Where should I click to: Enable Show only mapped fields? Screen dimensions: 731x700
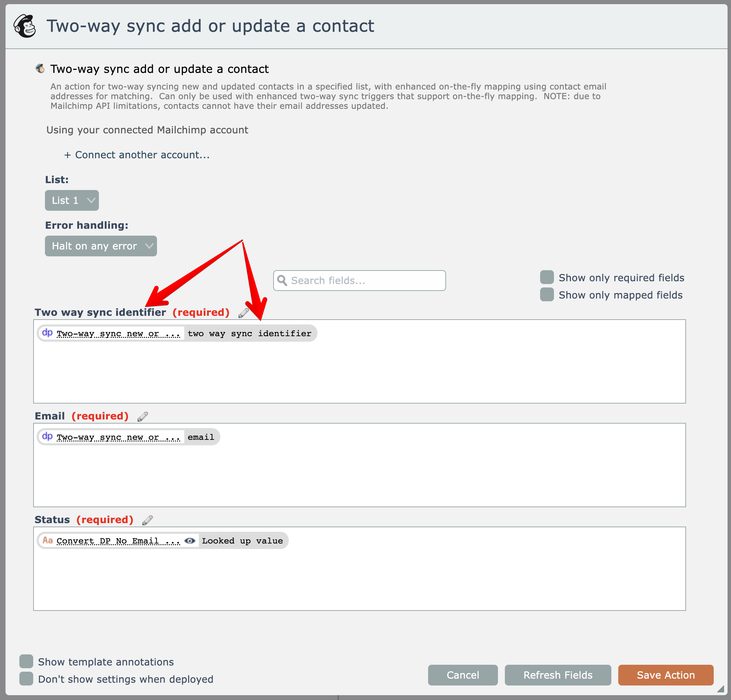point(547,294)
